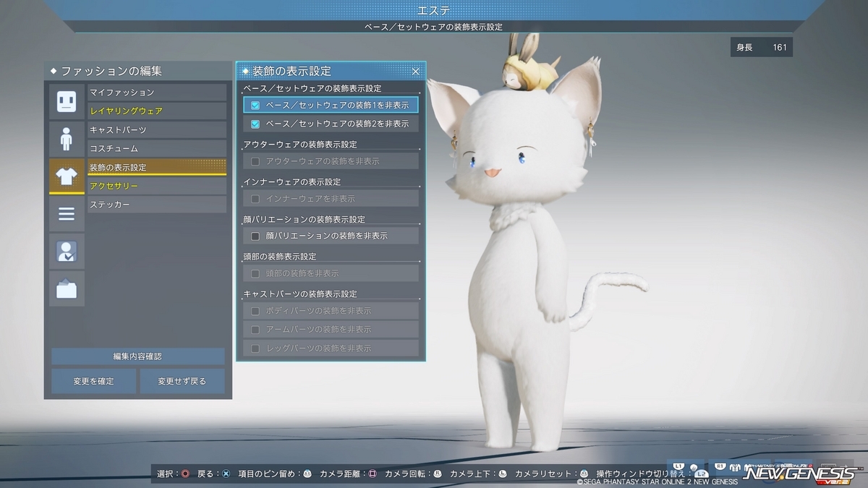Image resolution: width=868 pixels, height=488 pixels.
Task: Open the folder save-data icon
Action: pos(67,288)
